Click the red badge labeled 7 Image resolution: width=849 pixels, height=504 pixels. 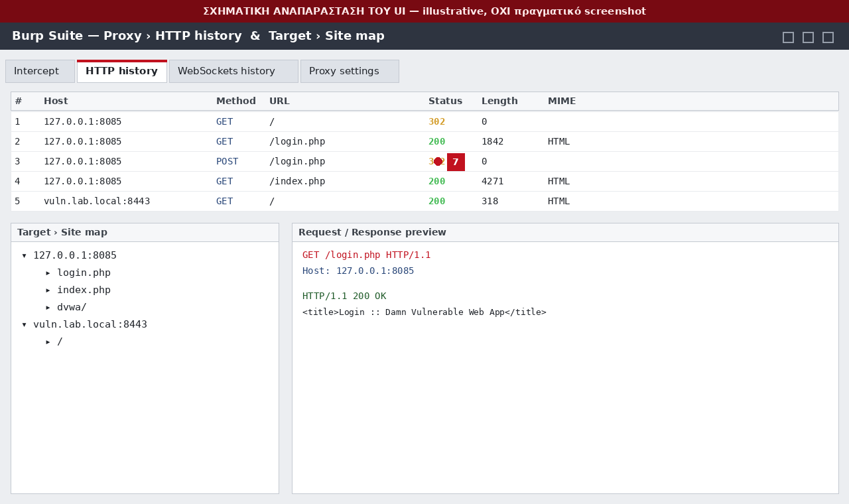coord(456,162)
